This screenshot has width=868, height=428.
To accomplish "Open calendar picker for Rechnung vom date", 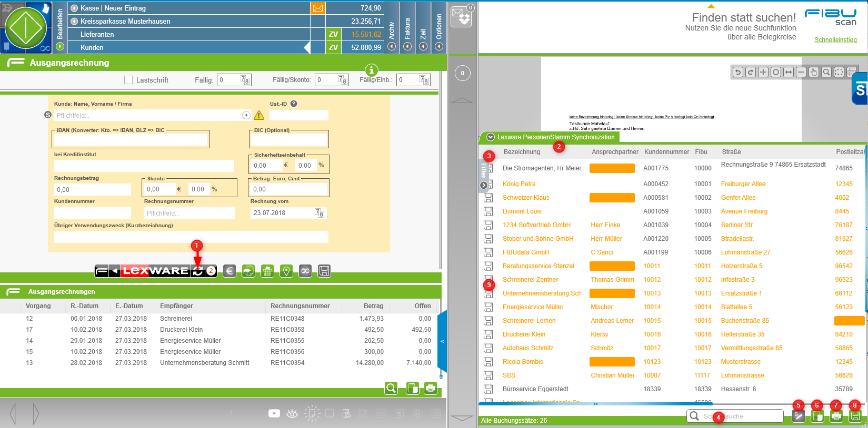I will click(x=319, y=212).
